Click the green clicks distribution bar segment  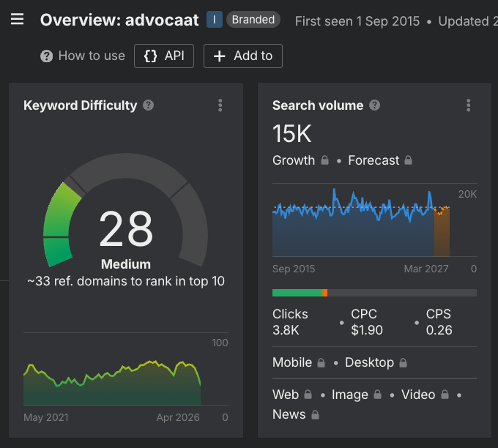pyautogui.click(x=297, y=293)
